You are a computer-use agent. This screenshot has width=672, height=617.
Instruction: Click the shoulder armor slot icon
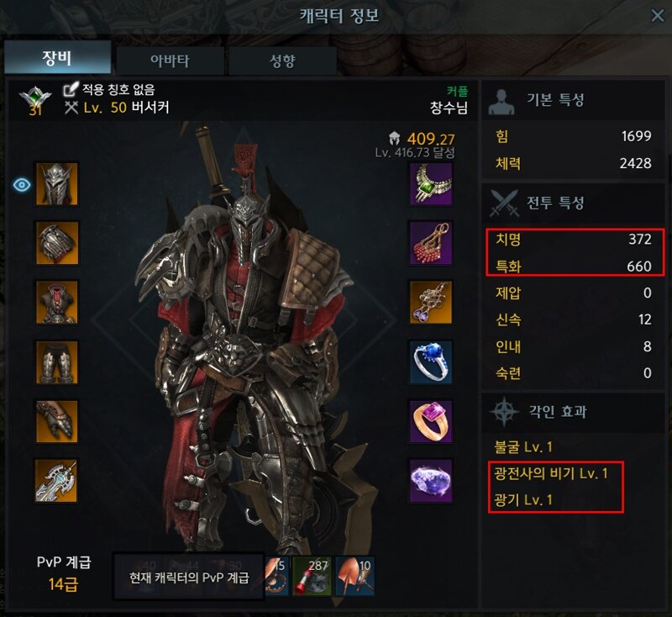[x=56, y=243]
